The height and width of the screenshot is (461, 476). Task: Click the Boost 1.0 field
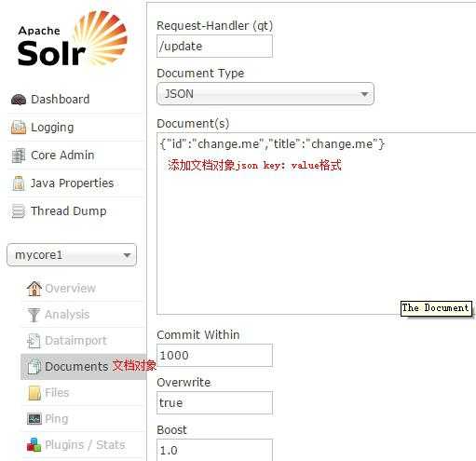point(214,450)
